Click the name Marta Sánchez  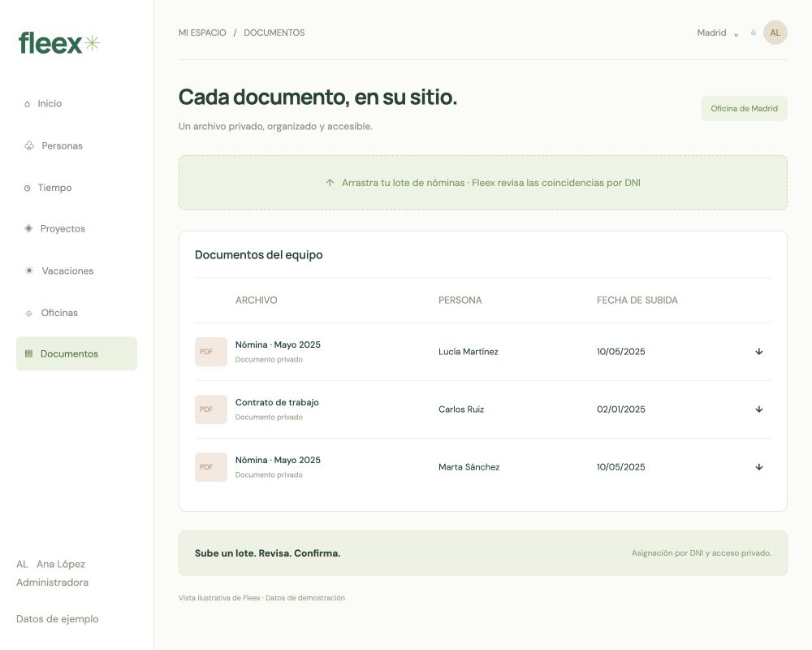[469, 467]
